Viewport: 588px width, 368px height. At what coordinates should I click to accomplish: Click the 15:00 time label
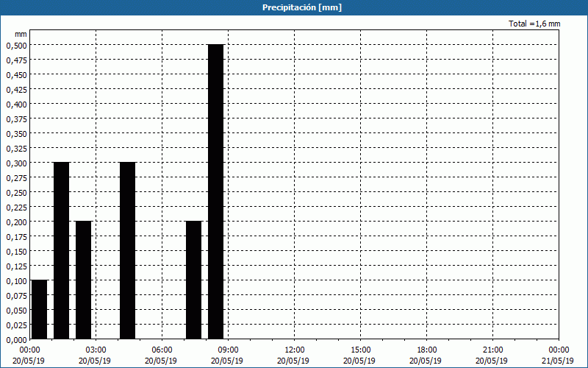pos(360,350)
